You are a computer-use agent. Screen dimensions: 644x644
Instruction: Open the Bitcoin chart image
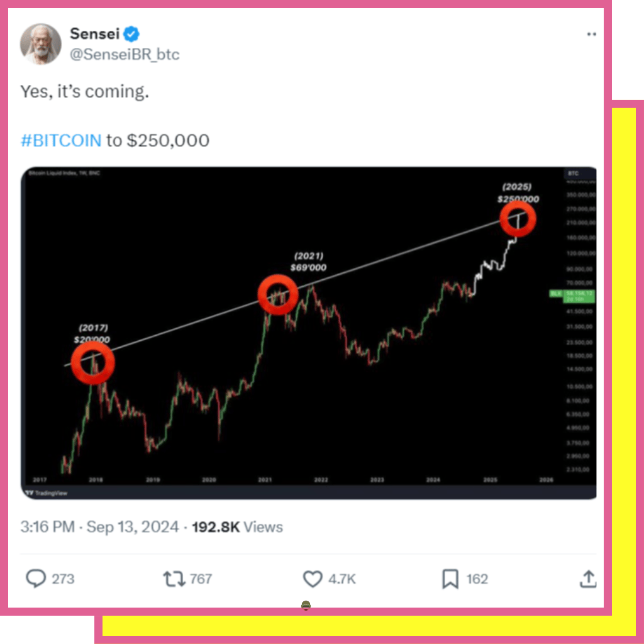309,333
